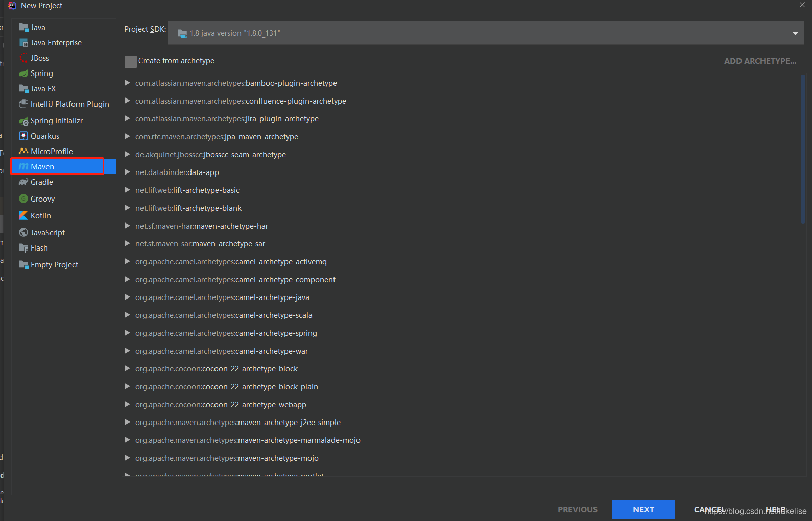Expand jira-plugin-archetype entry

[x=128, y=119]
